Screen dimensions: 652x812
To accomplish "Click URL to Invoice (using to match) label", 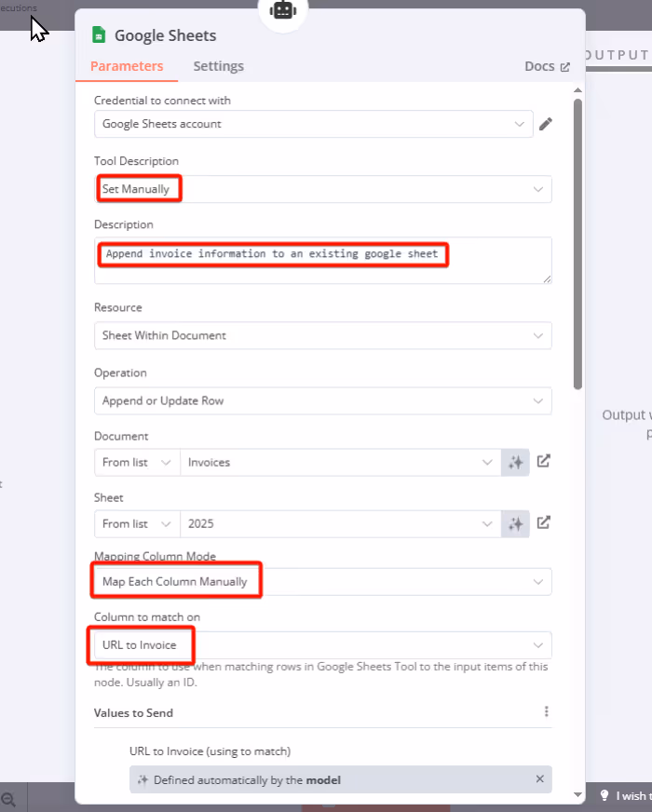I will 210,751.
